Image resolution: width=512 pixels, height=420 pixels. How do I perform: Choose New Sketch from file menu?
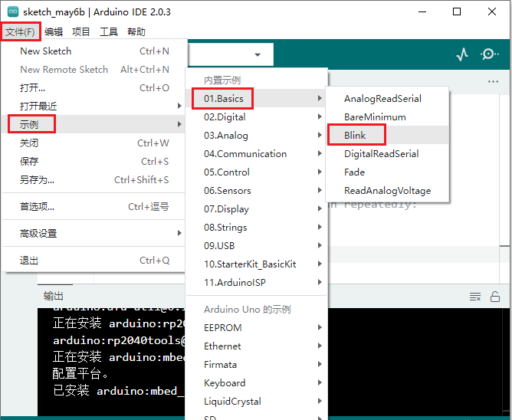(x=94, y=51)
